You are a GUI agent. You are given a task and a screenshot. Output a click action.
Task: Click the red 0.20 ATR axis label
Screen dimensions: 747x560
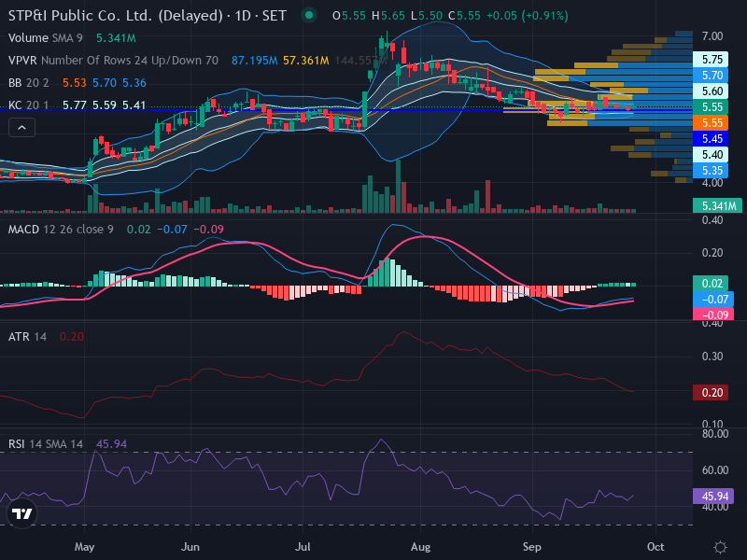(711, 392)
